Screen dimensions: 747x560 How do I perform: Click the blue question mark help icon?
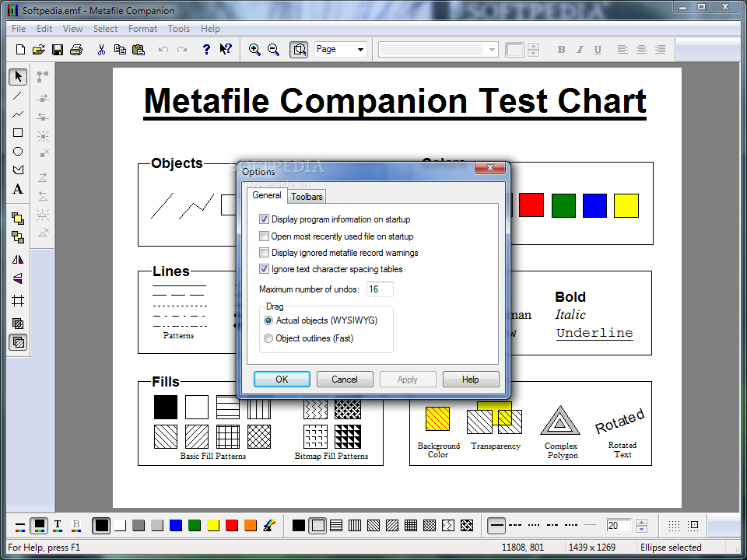(205, 49)
